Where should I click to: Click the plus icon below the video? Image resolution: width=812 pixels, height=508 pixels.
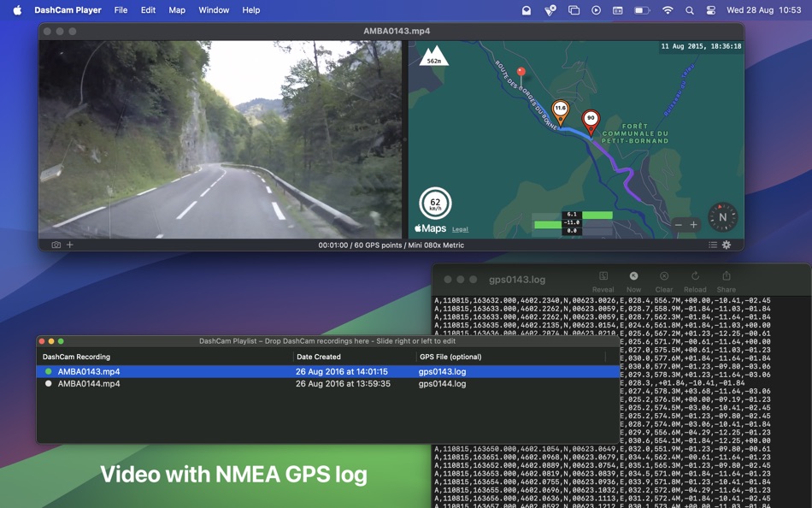(70, 245)
